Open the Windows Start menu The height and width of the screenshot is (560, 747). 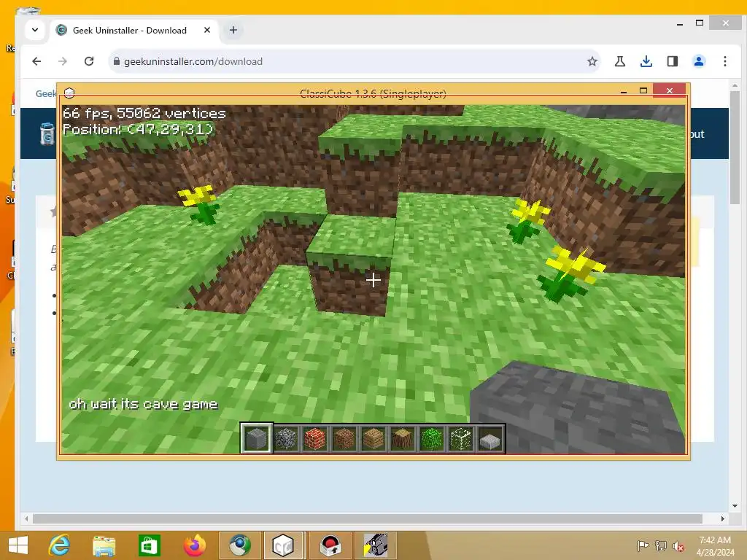click(18, 545)
